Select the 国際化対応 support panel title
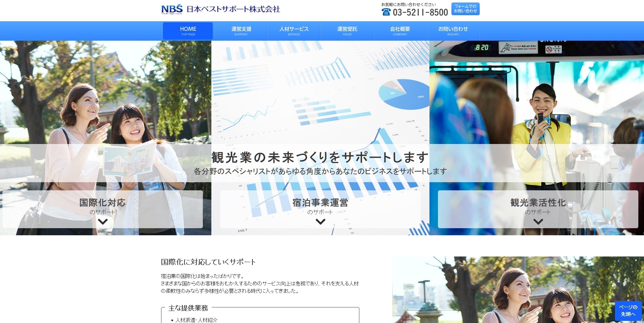644x323 pixels. tap(103, 203)
